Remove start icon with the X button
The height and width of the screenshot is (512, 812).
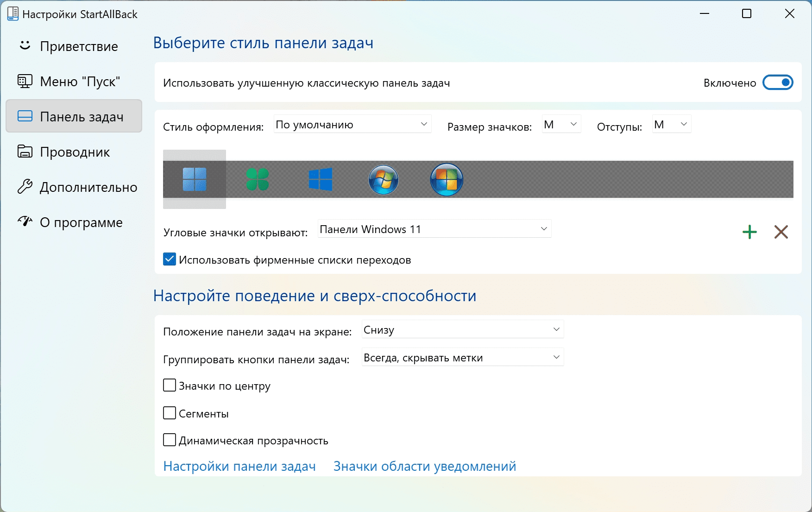coord(781,232)
